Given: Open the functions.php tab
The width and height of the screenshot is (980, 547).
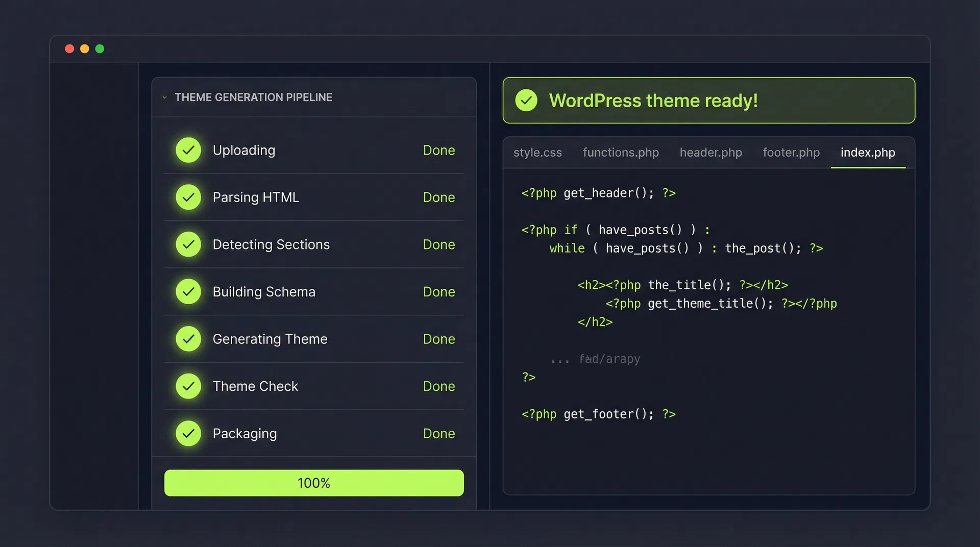Looking at the screenshot, I should coord(621,153).
